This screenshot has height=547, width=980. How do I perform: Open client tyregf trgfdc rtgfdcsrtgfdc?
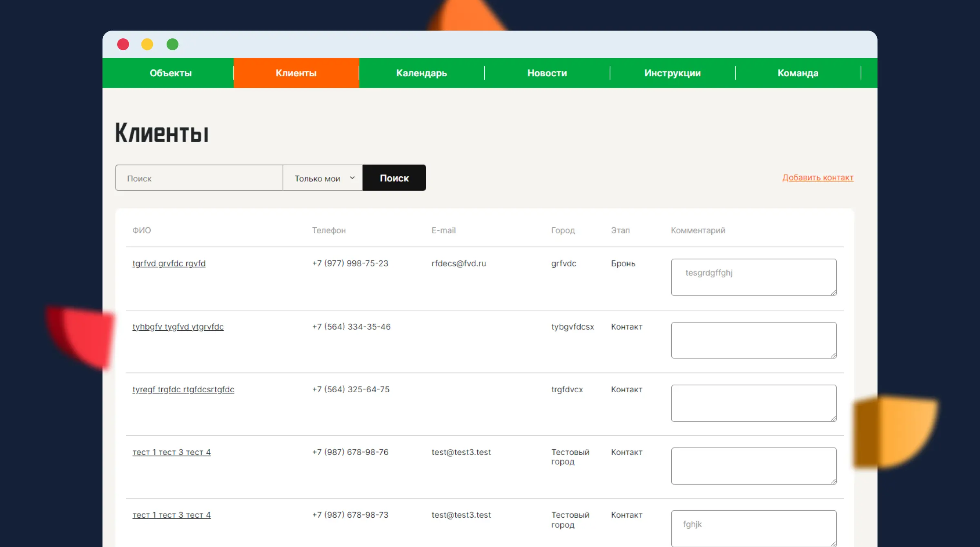pyautogui.click(x=183, y=390)
